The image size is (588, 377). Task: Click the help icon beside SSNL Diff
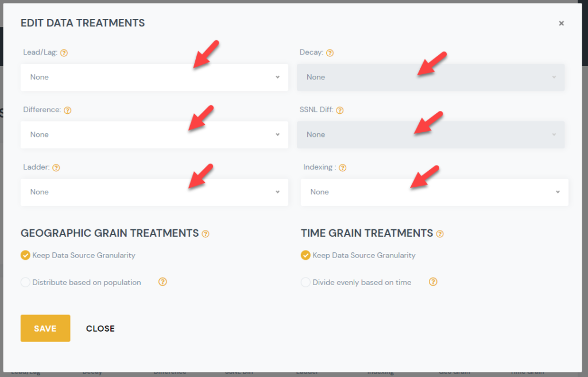pos(338,110)
